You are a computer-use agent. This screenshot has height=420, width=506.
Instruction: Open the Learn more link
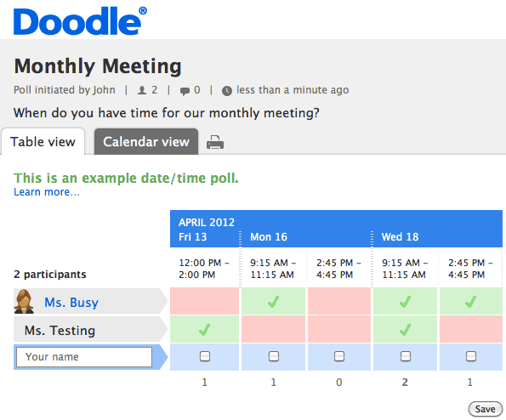(x=47, y=192)
